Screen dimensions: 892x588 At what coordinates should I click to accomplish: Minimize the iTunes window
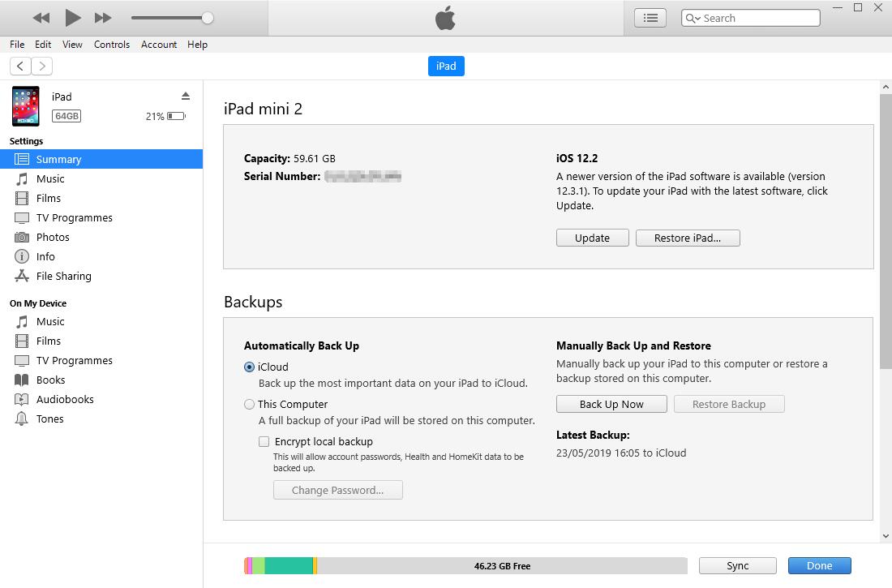(838, 8)
